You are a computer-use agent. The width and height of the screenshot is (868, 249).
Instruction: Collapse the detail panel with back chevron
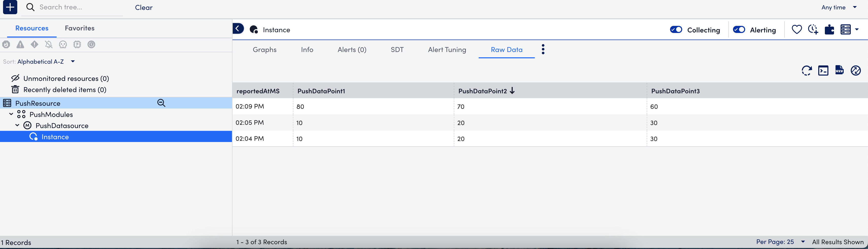click(x=238, y=29)
